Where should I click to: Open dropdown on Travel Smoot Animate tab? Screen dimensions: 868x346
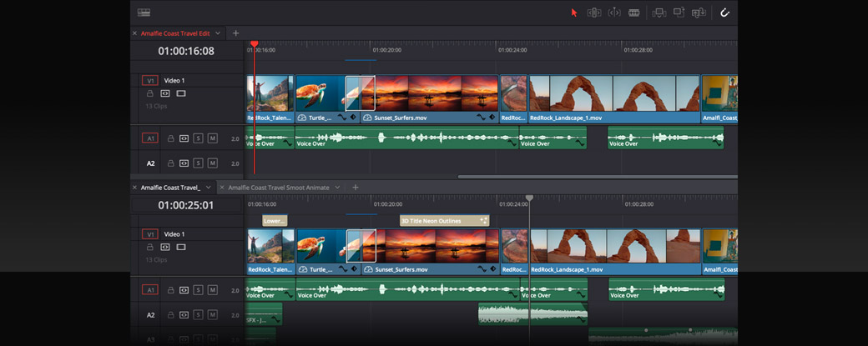click(337, 188)
